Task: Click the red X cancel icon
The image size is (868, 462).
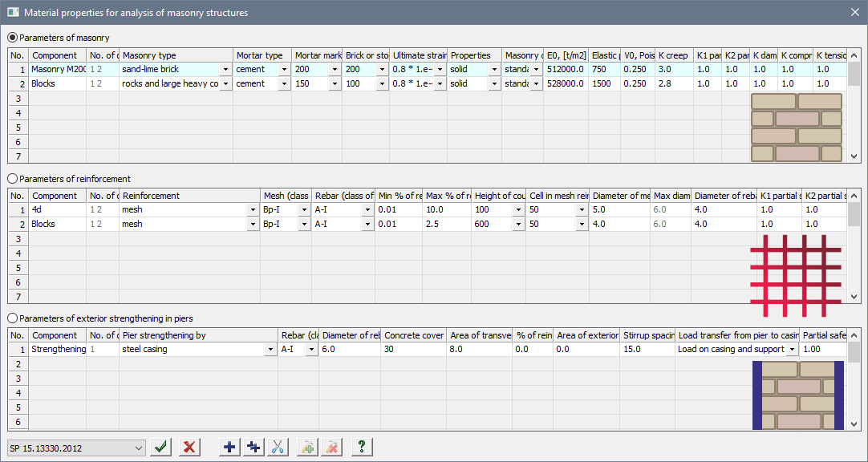Action: (x=189, y=447)
